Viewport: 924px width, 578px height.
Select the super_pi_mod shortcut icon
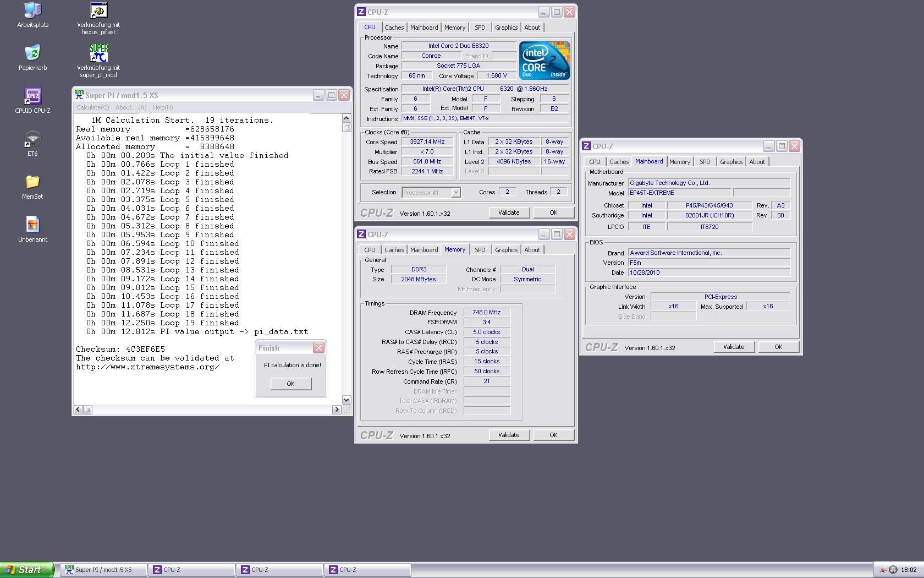point(98,53)
